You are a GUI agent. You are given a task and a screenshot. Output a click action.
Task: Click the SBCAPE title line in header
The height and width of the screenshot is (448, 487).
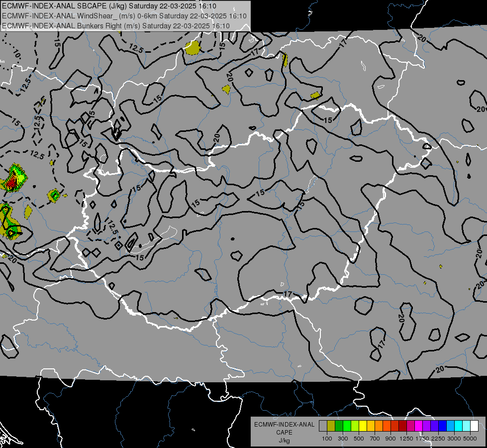[109, 6]
